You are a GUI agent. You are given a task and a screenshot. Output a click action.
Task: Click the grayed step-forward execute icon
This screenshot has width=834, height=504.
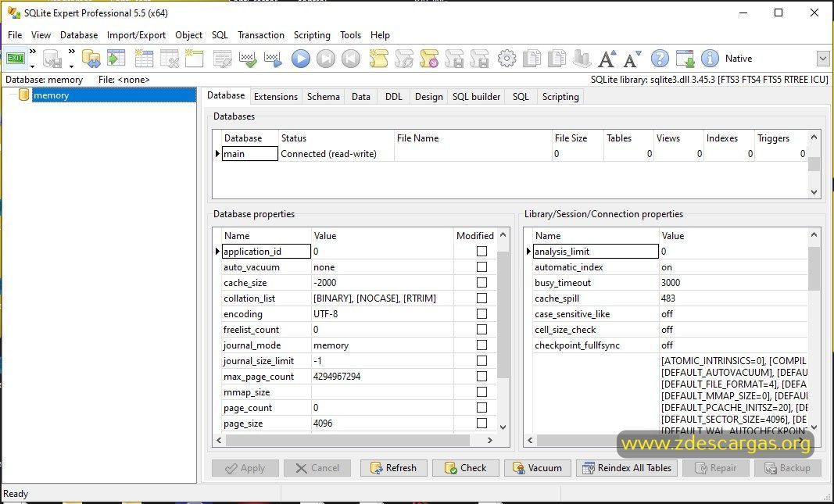tap(326, 59)
